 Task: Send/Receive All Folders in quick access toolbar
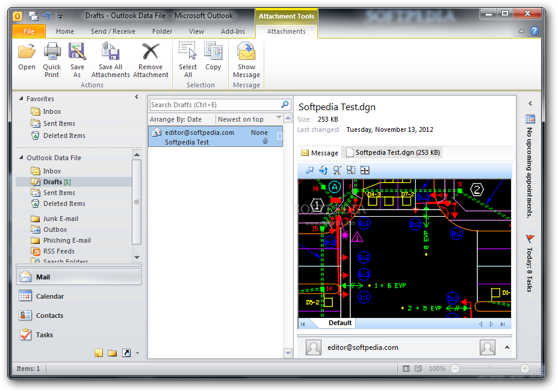(34, 16)
